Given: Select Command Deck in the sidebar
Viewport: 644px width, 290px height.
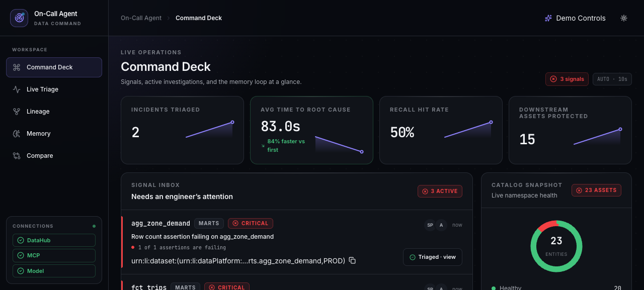Looking at the screenshot, I should point(54,67).
